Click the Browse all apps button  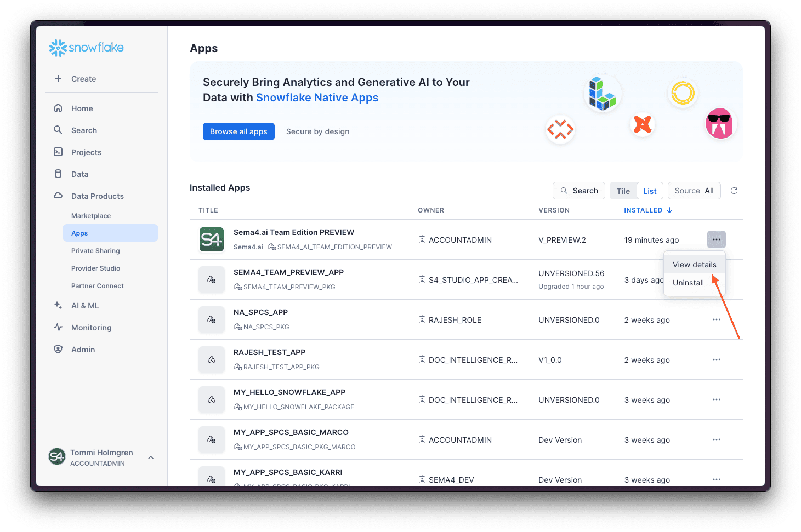click(238, 131)
